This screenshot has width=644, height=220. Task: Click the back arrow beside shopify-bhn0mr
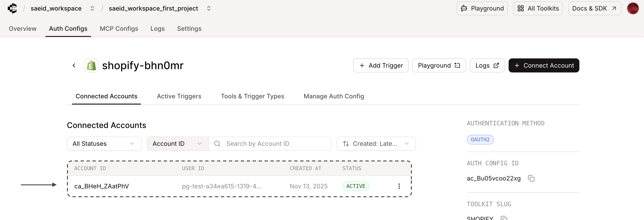tap(74, 65)
